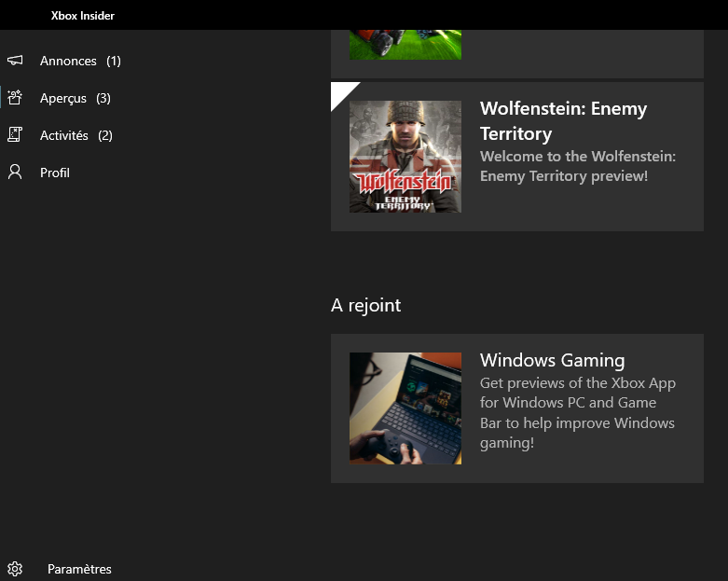
Task: Click the Activités scroll icon
Action: tap(15, 134)
